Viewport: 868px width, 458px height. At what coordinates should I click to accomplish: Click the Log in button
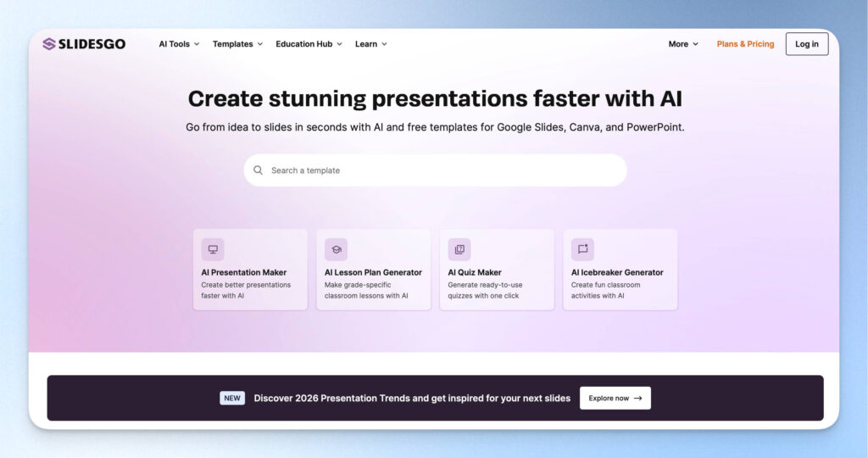click(807, 44)
